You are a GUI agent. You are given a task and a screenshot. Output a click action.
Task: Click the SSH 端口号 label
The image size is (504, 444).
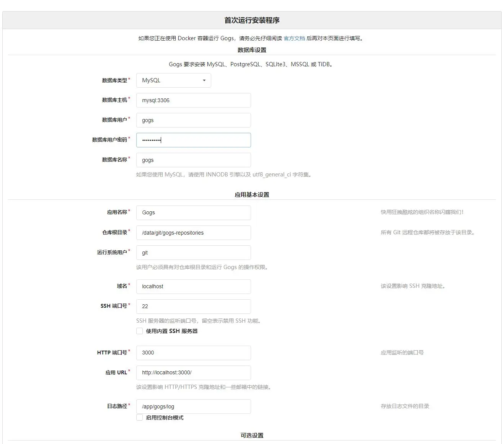[x=114, y=306]
